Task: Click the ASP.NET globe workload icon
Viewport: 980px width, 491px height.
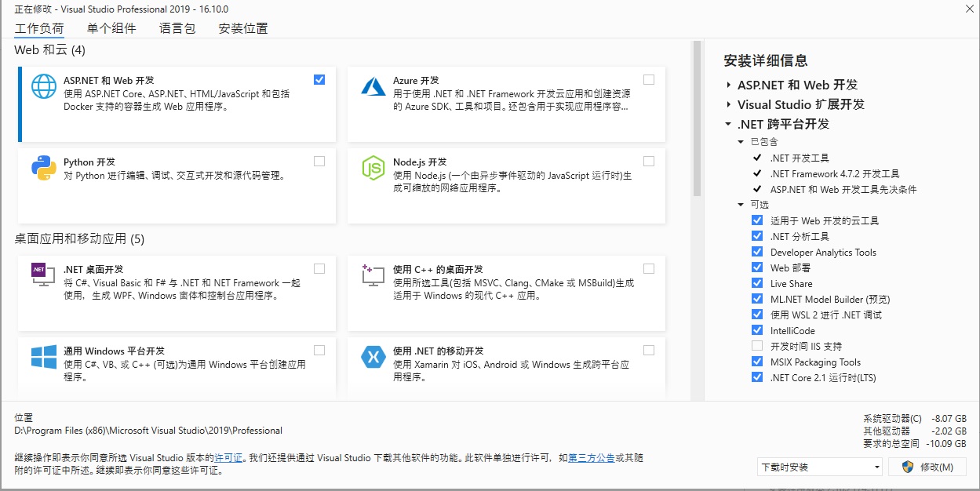Action: (44, 86)
